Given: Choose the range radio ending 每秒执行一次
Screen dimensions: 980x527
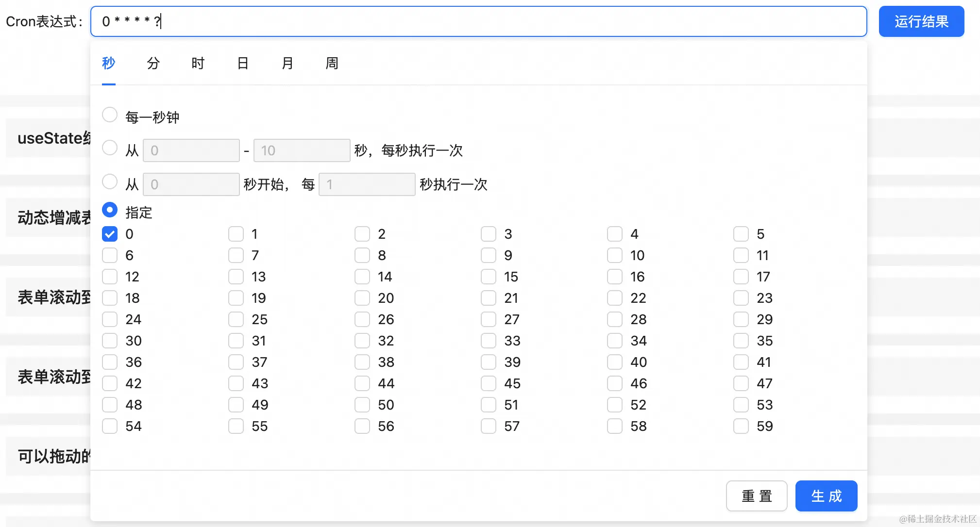Looking at the screenshot, I should [110, 148].
